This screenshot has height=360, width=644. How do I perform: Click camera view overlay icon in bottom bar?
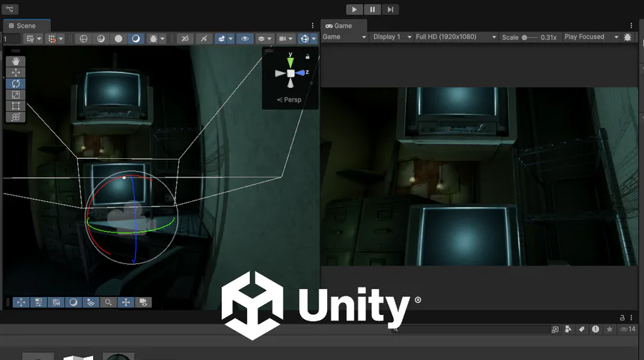[x=143, y=303]
